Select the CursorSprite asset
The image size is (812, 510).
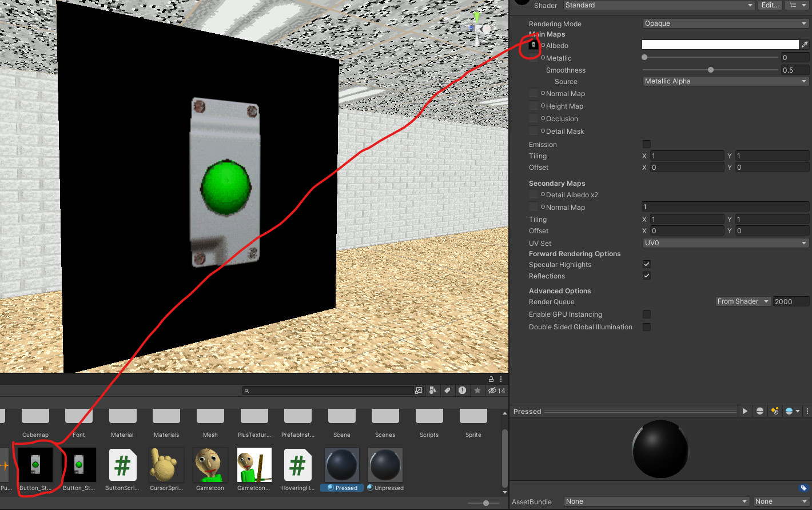tap(166, 464)
